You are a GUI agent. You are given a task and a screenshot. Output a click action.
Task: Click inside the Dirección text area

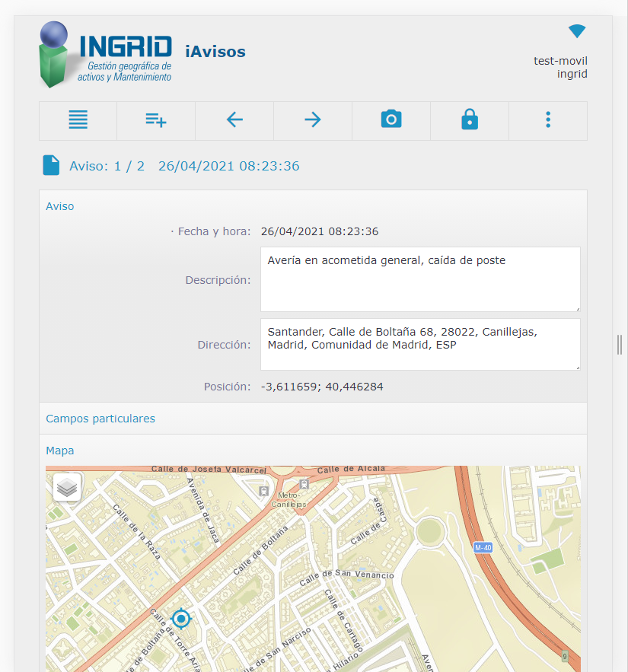tap(420, 344)
